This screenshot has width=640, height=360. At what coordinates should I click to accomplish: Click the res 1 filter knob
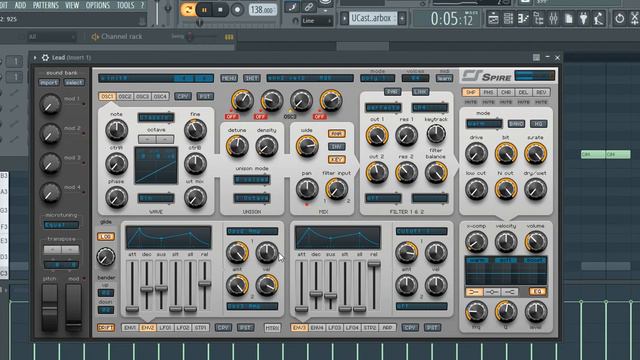point(406,135)
